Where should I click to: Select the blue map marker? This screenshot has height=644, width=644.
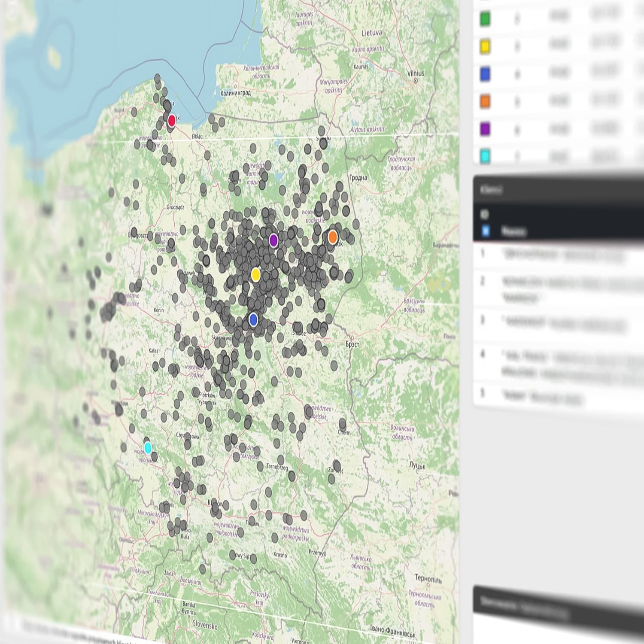tap(253, 319)
